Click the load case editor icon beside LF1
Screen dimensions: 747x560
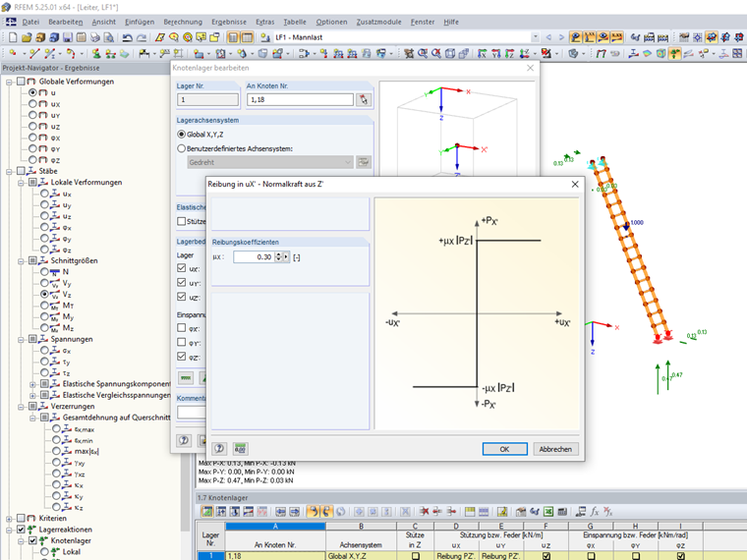pos(265,37)
